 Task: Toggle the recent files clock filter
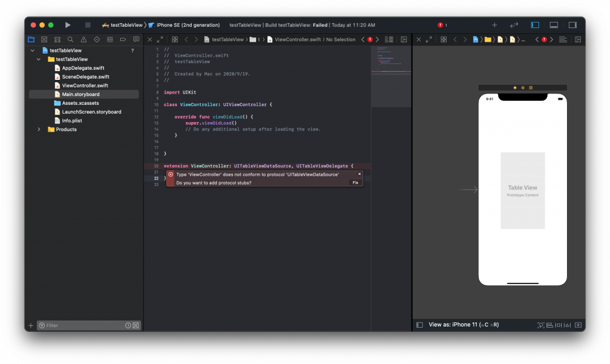click(x=128, y=325)
